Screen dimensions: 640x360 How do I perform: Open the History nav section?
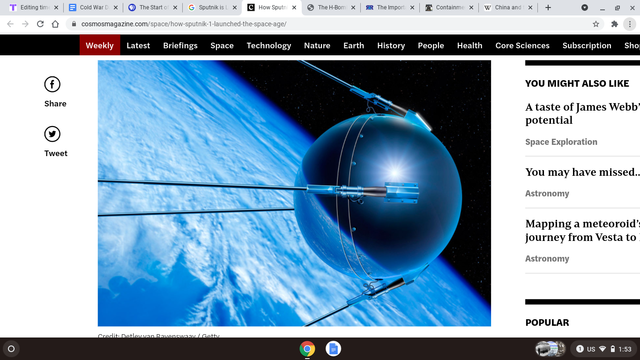tap(391, 45)
